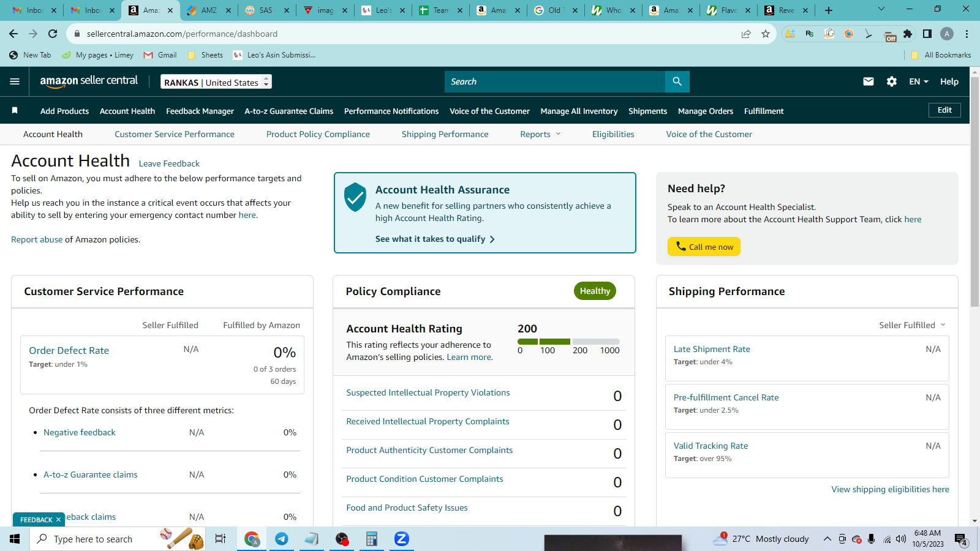Click the Healthy status badge
This screenshot has height=551, width=980.
click(595, 291)
